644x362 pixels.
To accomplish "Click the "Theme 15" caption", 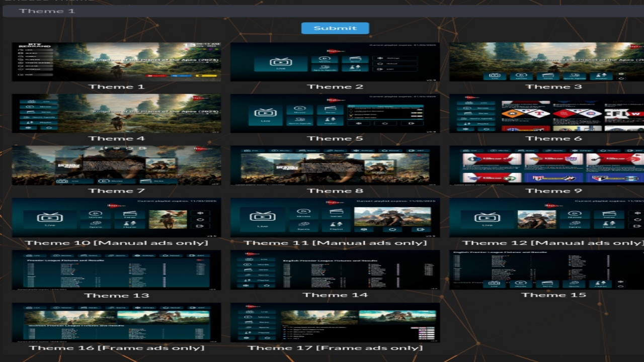I will coord(553,295).
